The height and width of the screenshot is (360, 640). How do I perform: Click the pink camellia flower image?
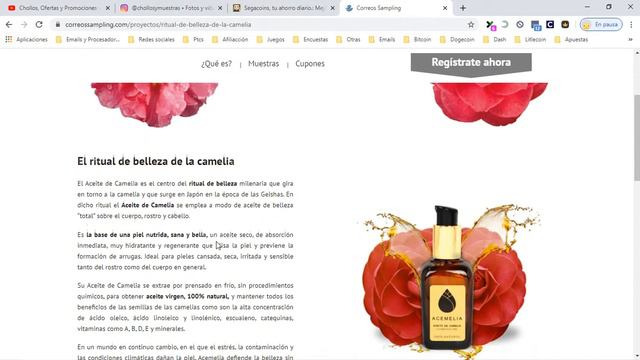pyautogui.click(x=155, y=104)
